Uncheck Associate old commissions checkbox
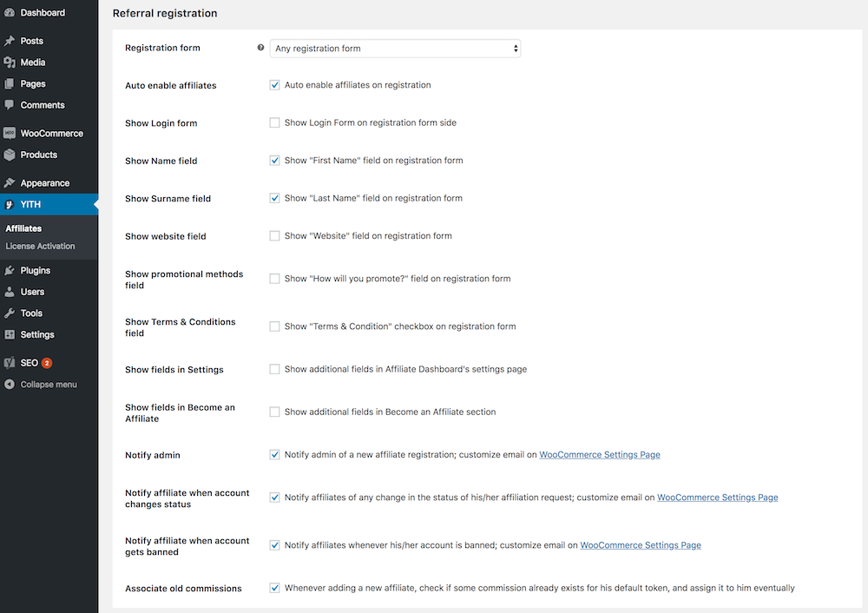 pos(274,589)
